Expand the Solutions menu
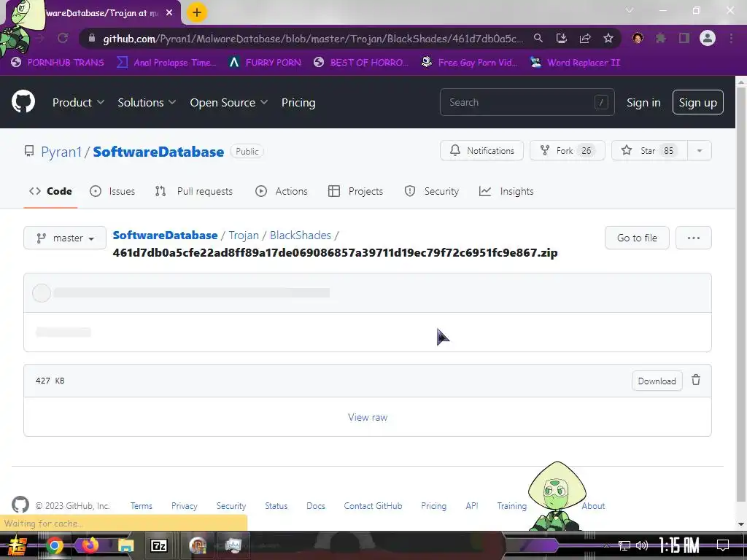This screenshot has width=747, height=560. [147, 102]
